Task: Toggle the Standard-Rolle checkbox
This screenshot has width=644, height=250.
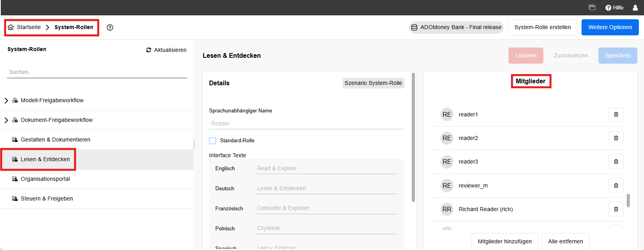Action: click(213, 141)
